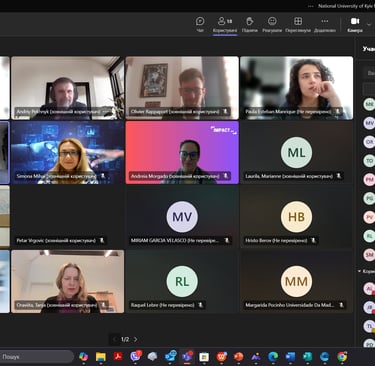The width and height of the screenshot is (375, 366).
Task: Open Google Chrome from the taskbar
Action: pos(342,357)
